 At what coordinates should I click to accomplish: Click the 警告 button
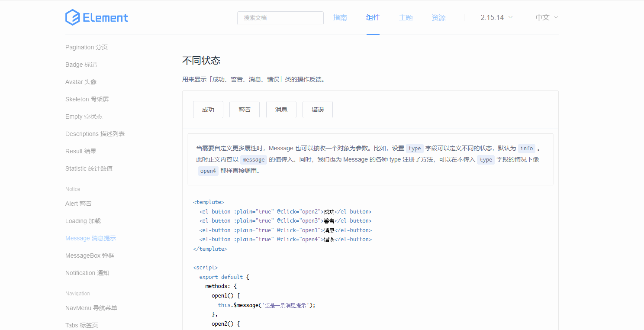click(244, 110)
